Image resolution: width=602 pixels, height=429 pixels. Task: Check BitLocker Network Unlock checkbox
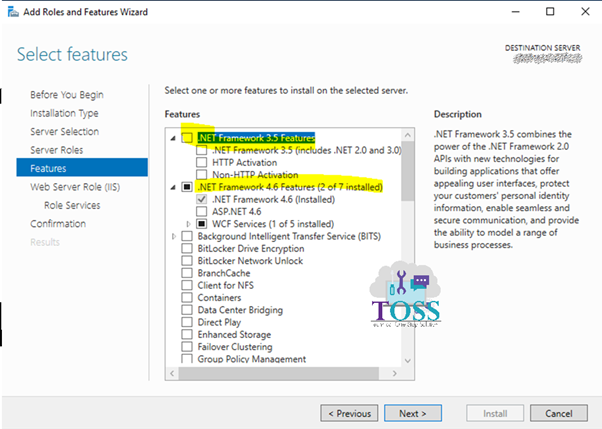(x=187, y=260)
